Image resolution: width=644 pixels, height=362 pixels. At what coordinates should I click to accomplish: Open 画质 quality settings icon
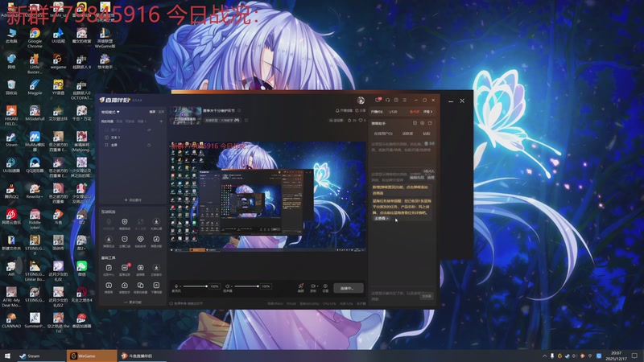tap(300, 288)
